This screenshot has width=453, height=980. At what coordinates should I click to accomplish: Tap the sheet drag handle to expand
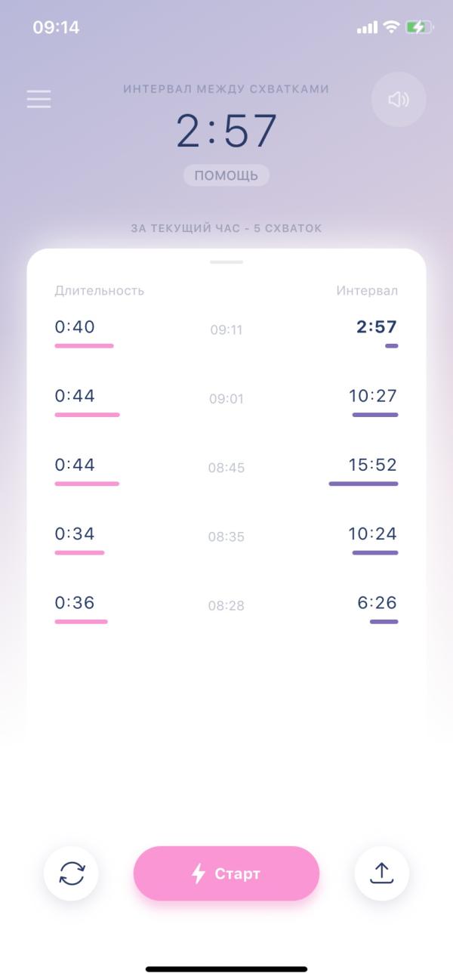click(226, 262)
